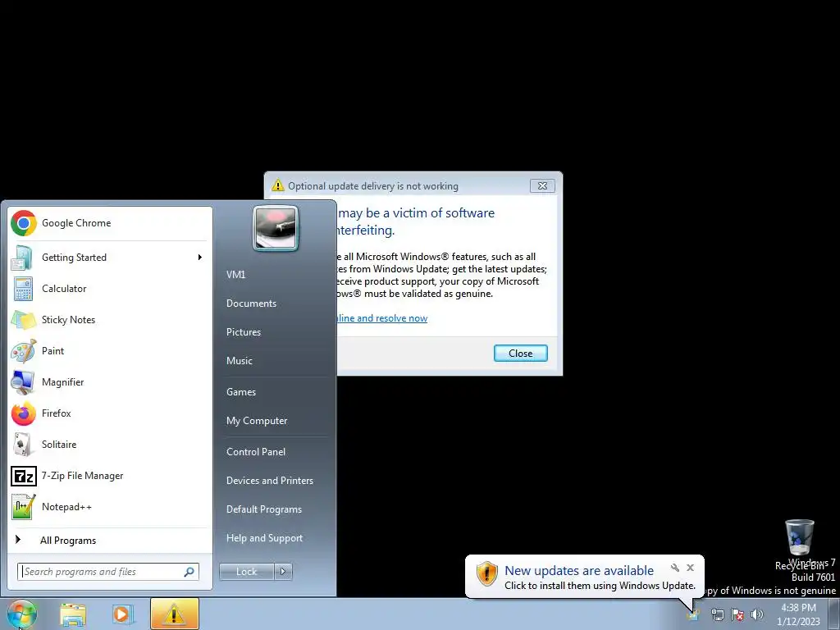Open Games folder
Image resolution: width=840 pixels, height=630 pixels.
[241, 391]
